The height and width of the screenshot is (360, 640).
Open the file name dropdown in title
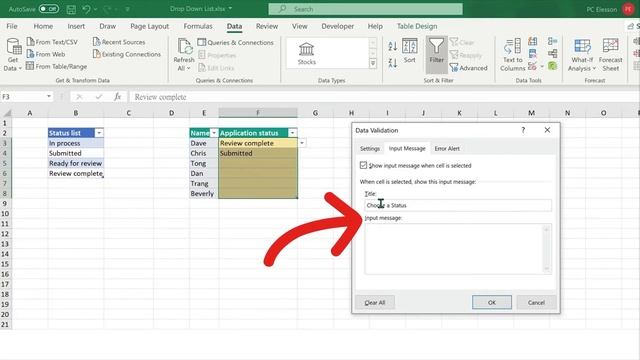[x=231, y=9]
